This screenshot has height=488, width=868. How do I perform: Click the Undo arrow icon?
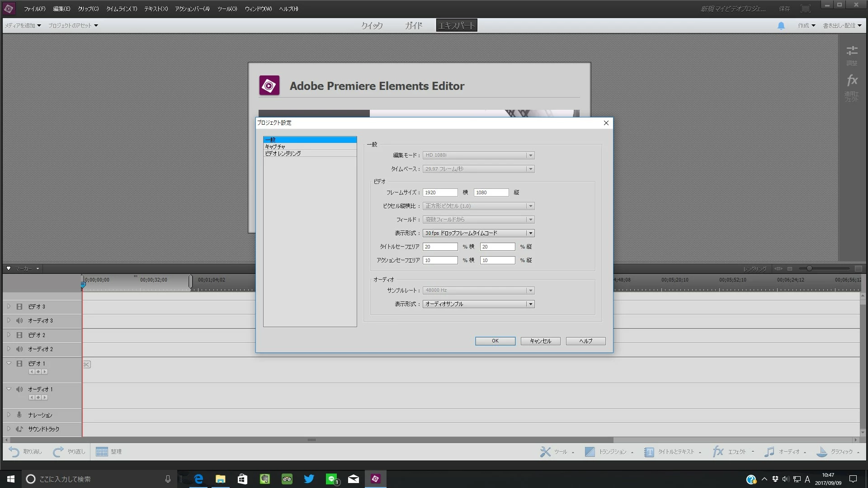14,451
